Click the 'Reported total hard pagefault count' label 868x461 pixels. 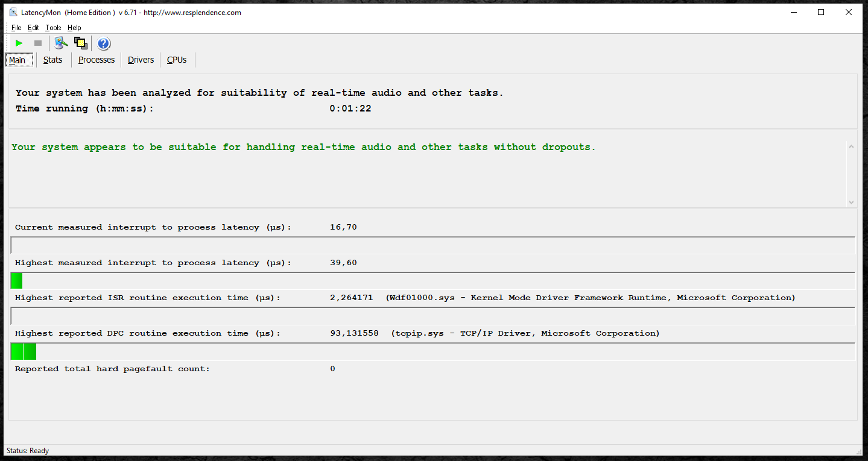click(x=113, y=369)
